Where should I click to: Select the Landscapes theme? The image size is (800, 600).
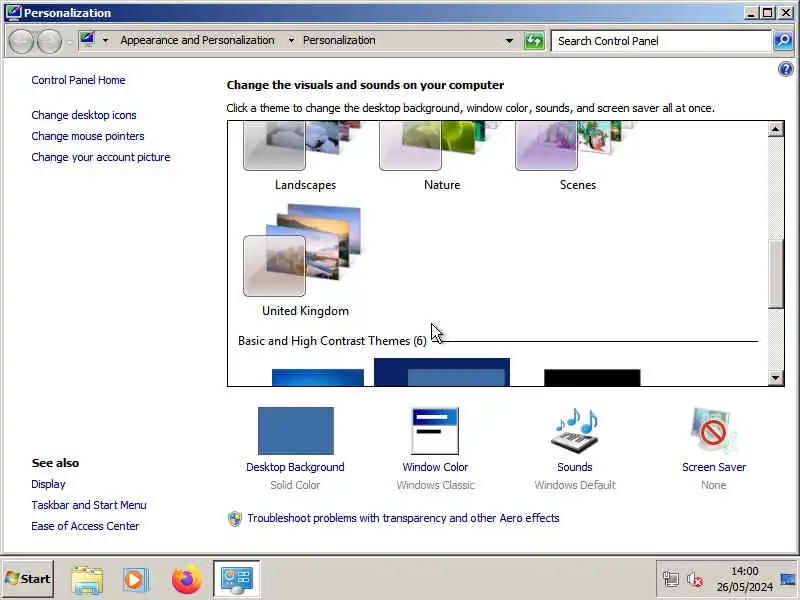(x=305, y=156)
